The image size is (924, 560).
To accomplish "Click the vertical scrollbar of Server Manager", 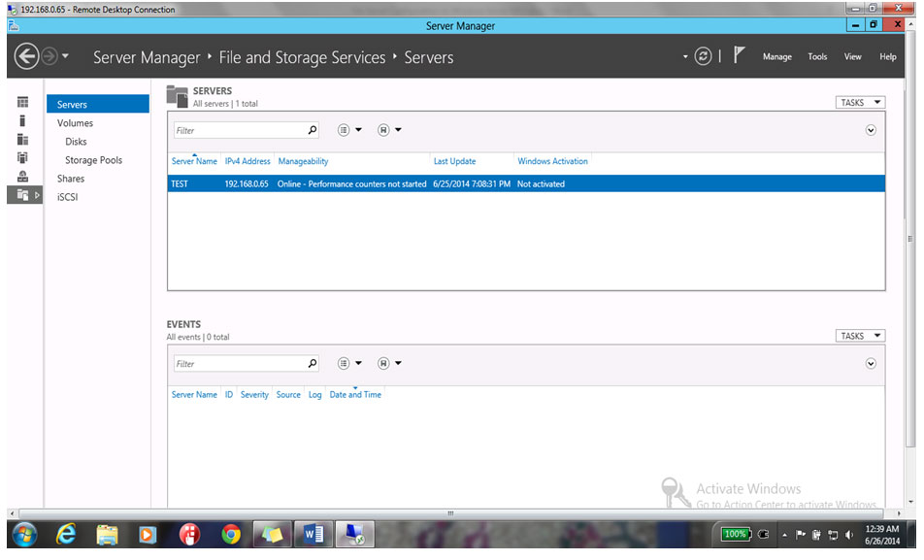I will coord(910,240).
